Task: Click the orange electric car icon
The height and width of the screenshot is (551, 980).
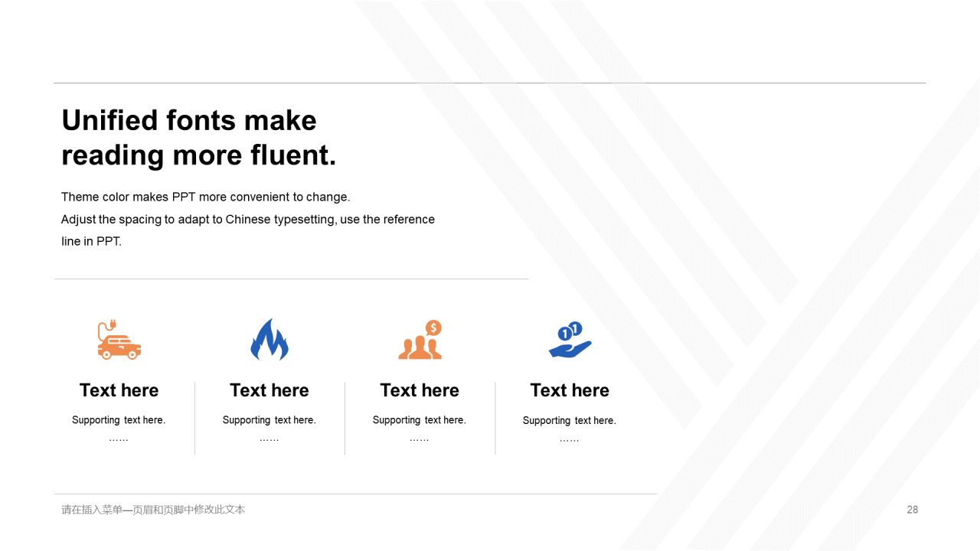Action: pyautogui.click(x=119, y=340)
